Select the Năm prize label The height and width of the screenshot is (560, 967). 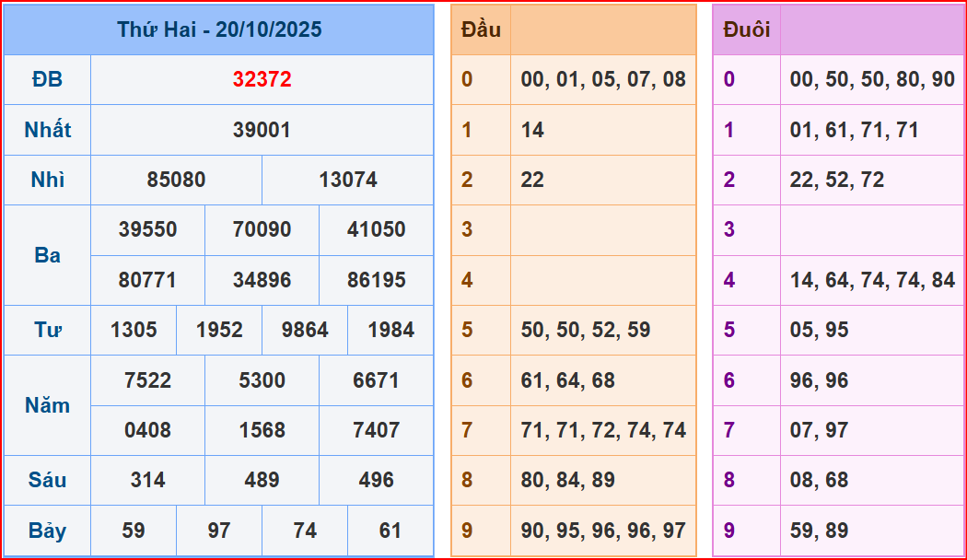(x=48, y=406)
